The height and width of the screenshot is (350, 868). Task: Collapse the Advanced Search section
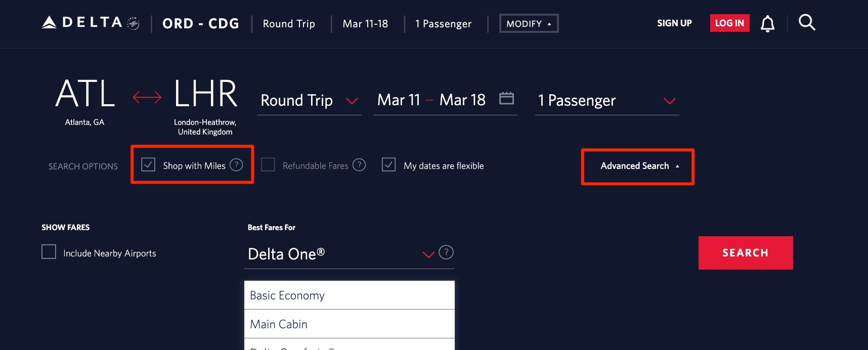[x=637, y=166]
